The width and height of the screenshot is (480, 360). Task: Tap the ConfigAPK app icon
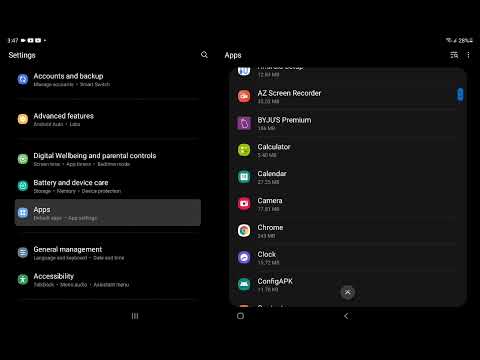pyautogui.click(x=244, y=284)
